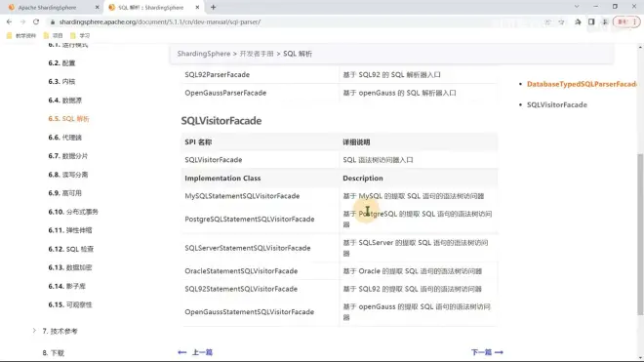Open section 6.4 数据源 in the sidebar
The height and width of the screenshot is (362, 644).
pyautogui.click(x=65, y=101)
